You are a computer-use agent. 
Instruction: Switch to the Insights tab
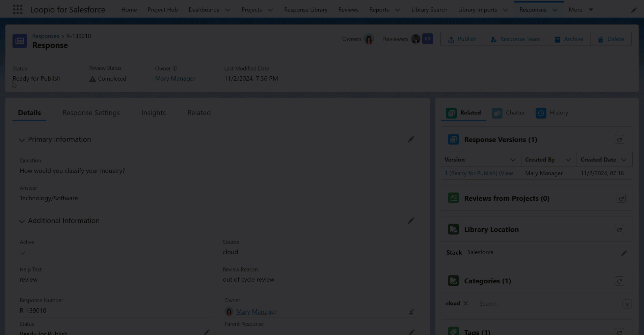154,113
